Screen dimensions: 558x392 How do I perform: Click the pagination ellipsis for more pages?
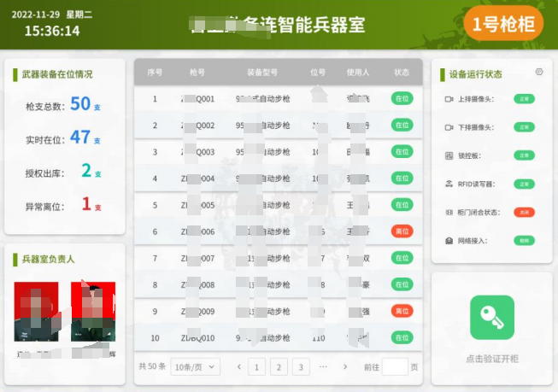point(323,366)
